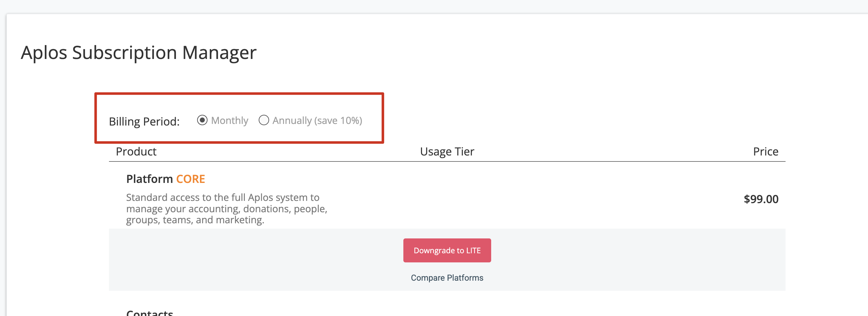Click the 'Monthly' option label text

pos(229,120)
